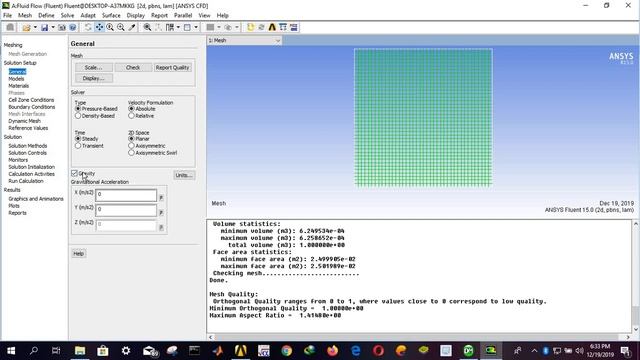Select the zoom in/out magnifier tool
Viewport: 640px width, 360px height.
coord(110,27)
